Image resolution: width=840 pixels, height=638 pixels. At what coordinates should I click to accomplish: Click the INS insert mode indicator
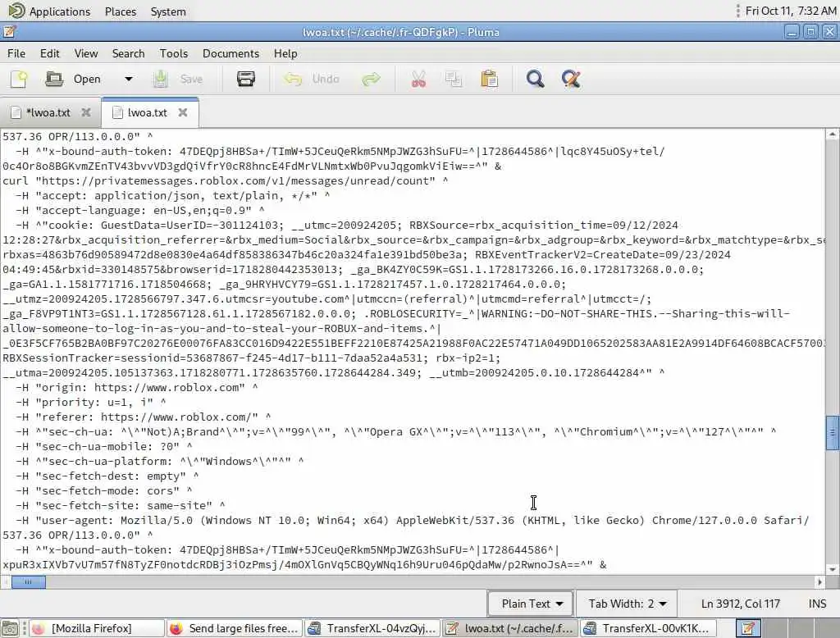(817, 604)
